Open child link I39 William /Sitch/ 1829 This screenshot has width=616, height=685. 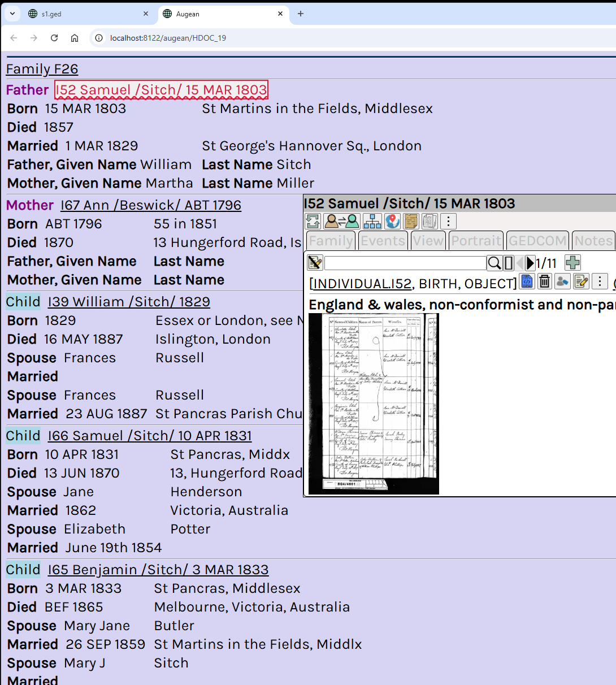129,302
